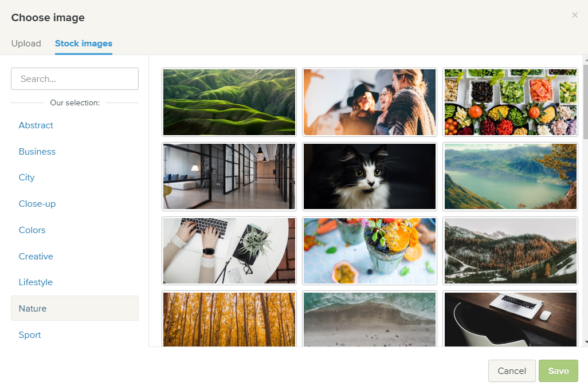Viewport: 588px width, 390px height.
Task: Choose the golden autumn forest thumbnail
Action: [x=229, y=319]
